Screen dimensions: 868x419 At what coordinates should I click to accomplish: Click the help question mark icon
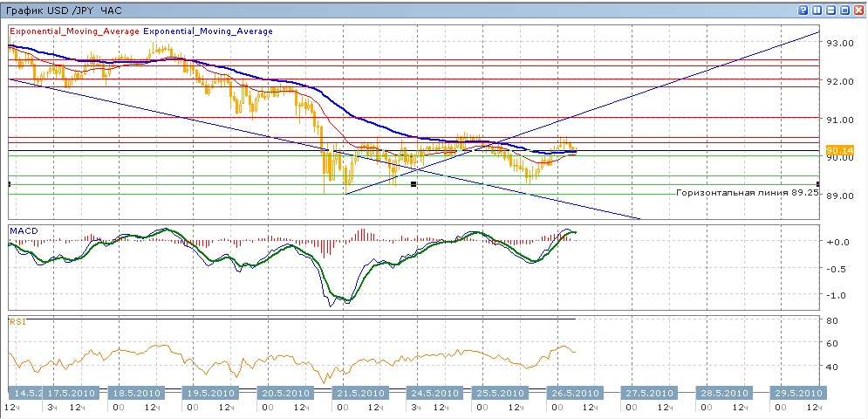[x=803, y=10]
